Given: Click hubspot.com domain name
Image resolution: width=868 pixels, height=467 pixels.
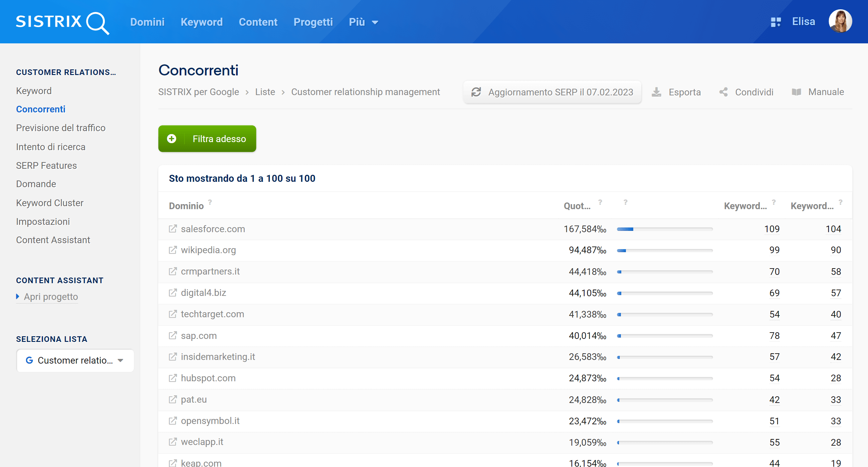Looking at the screenshot, I should coord(208,378).
